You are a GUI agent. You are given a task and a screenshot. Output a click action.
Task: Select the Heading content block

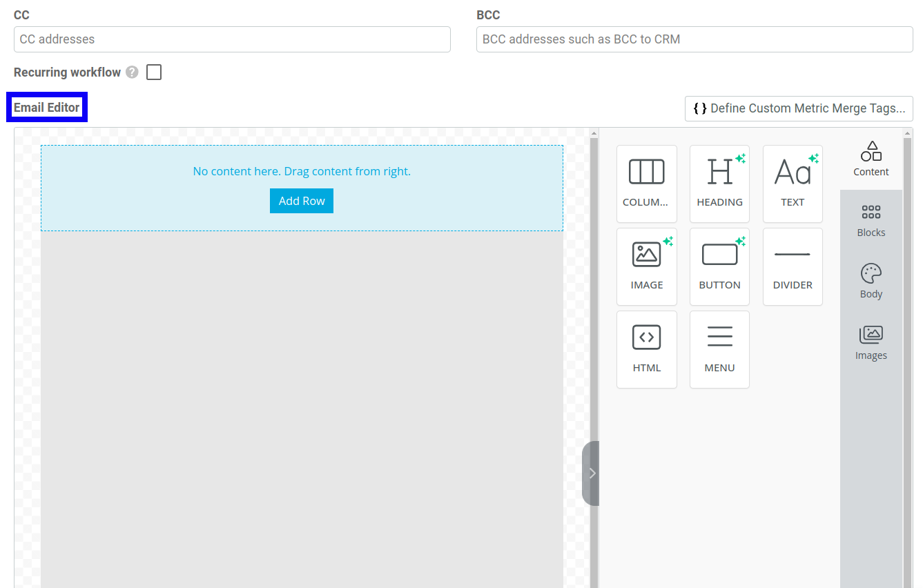719,184
